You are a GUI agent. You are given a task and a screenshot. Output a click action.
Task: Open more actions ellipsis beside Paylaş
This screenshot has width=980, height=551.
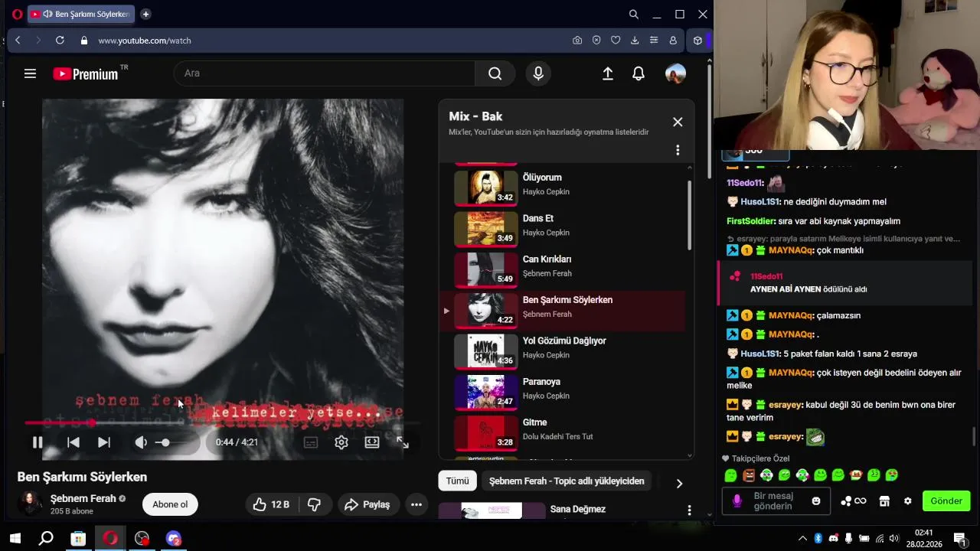tap(416, 504)
